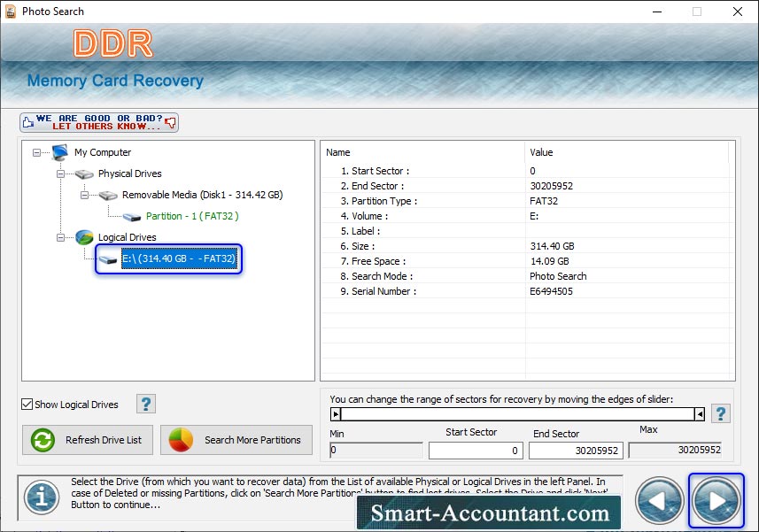This screenshot has width=759, height=532.
Task: Click the 314.40 GB size value
Action: click(x=553, y=246)
